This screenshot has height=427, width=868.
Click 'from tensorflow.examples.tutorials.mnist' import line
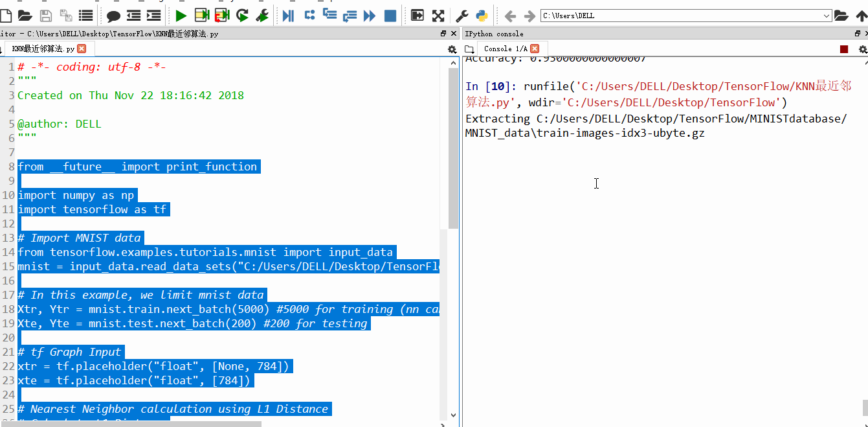(205, 252)
